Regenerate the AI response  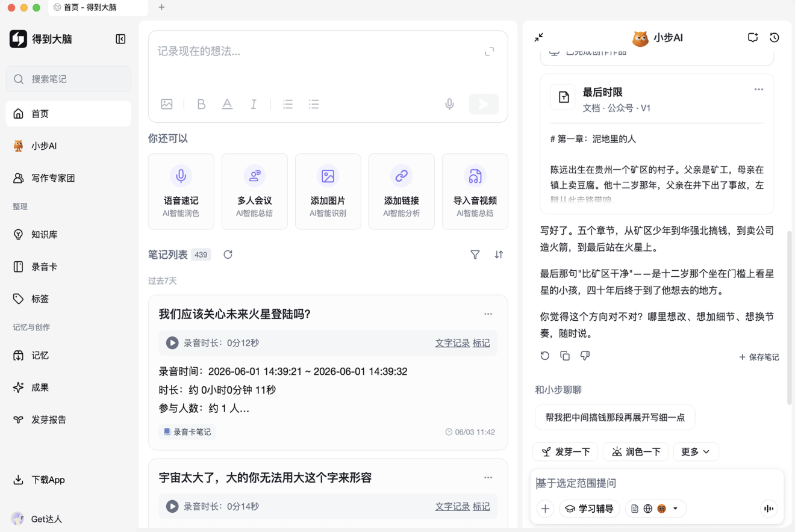[545, 356]
